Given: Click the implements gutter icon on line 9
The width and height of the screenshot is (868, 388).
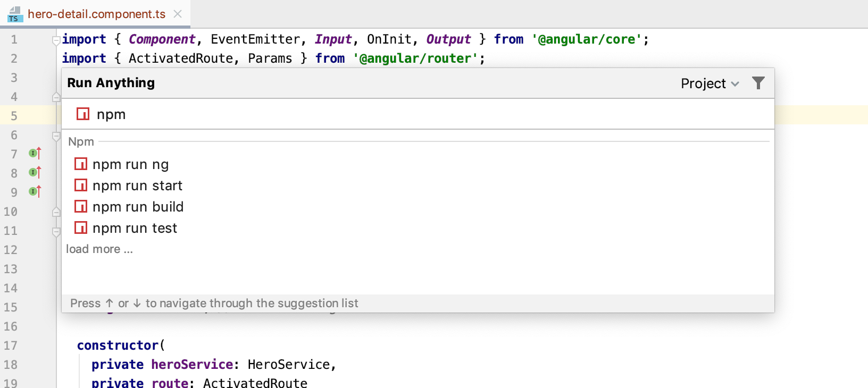Looking at the screenshot, I should point(35,192).
